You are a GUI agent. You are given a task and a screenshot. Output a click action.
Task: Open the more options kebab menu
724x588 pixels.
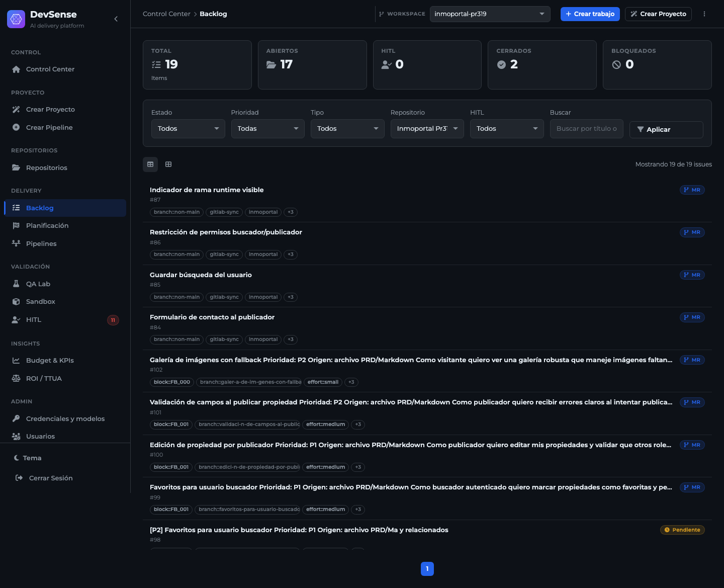[704, 14]
